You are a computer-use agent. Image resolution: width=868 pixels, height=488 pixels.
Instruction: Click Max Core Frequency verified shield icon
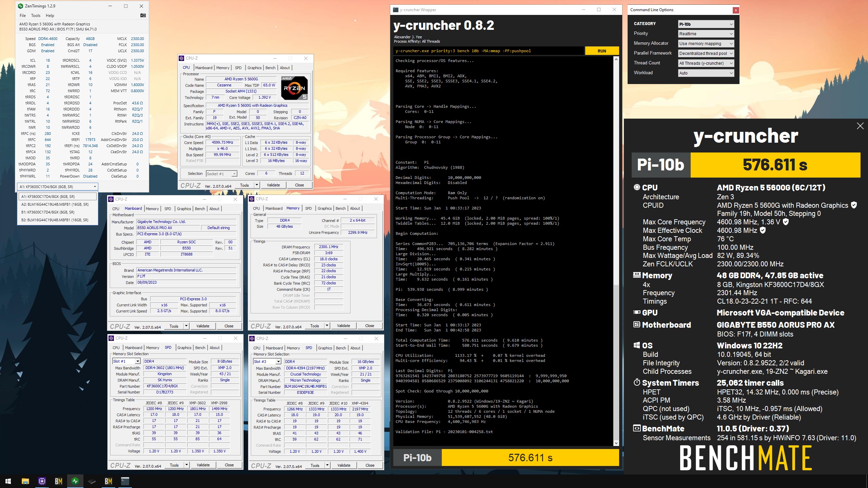coord(786,222)
